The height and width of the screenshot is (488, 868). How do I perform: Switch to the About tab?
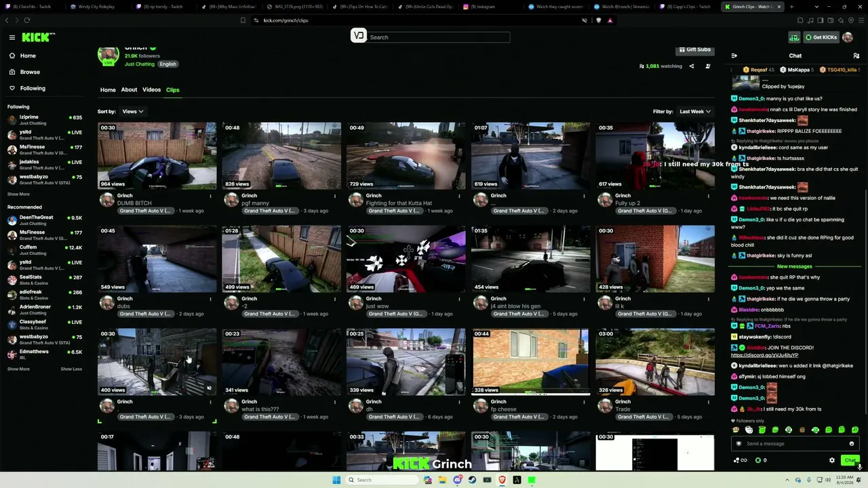point(129,89)
